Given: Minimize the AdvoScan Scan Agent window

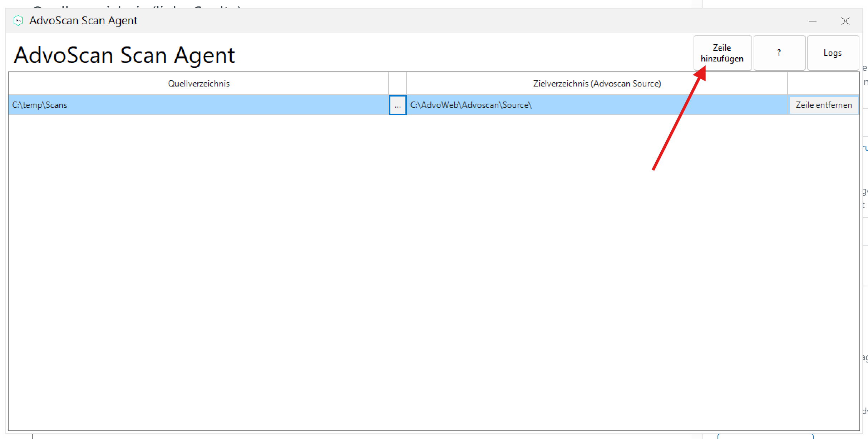Looking at the screenshot, I should click(813, 21).
